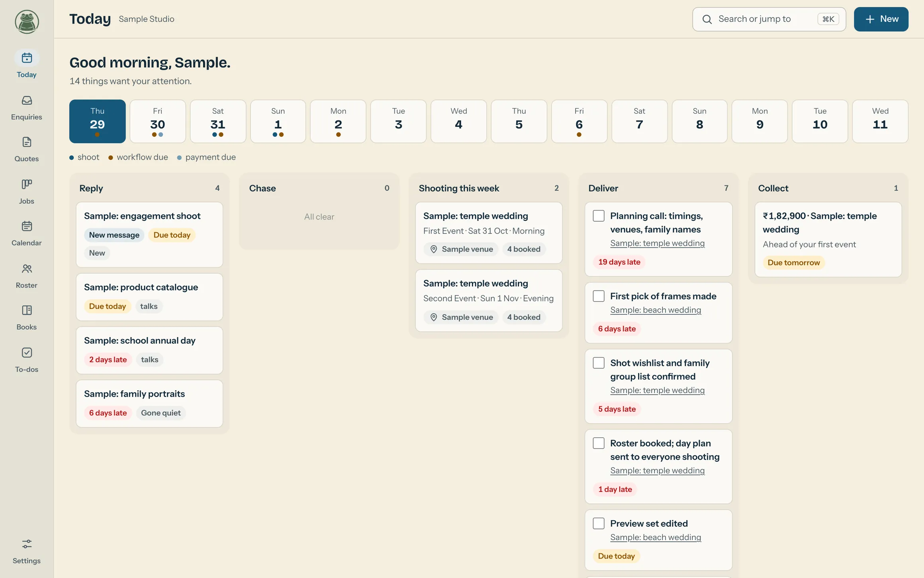Check off Shot wishlist and family group list
The image size is (924, 578).
pos(599,363)
